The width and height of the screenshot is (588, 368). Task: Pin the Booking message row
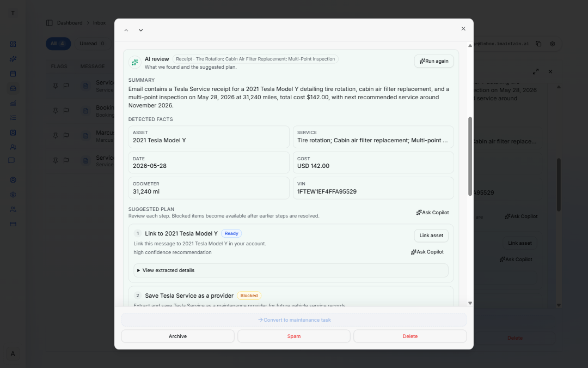pos(56,110)
